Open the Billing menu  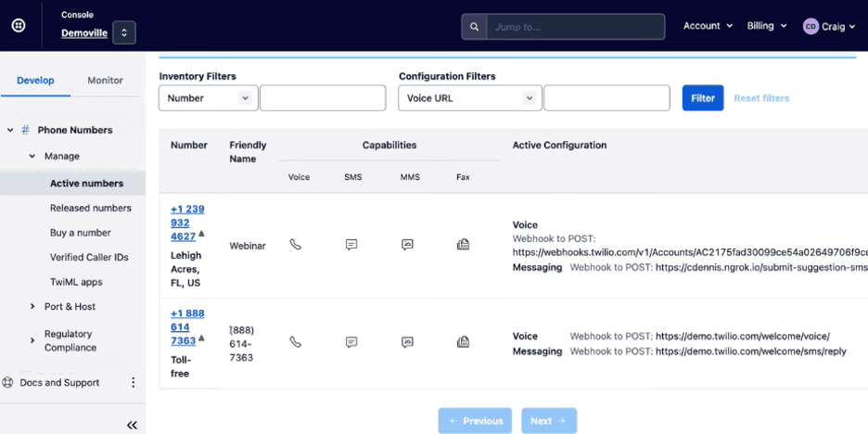pos(767,26)
